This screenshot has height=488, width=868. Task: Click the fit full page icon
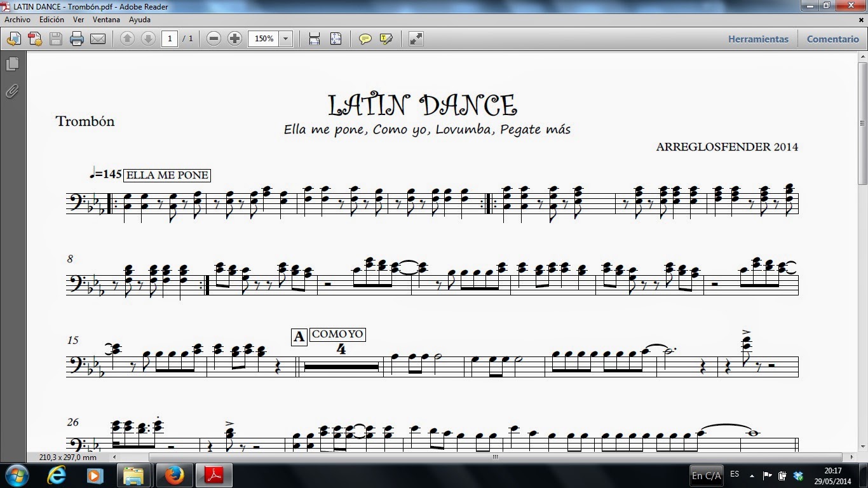336,39
